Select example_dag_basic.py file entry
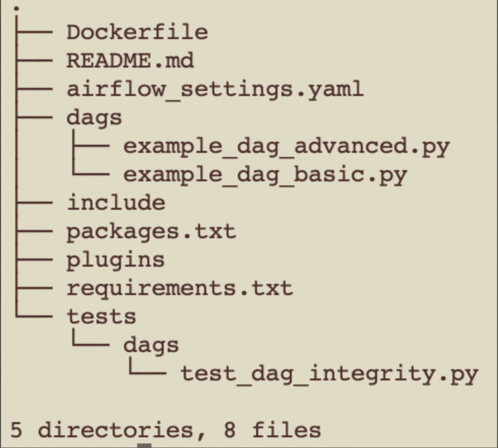Screen dimensions: 498x448 (x=265, y=175)
